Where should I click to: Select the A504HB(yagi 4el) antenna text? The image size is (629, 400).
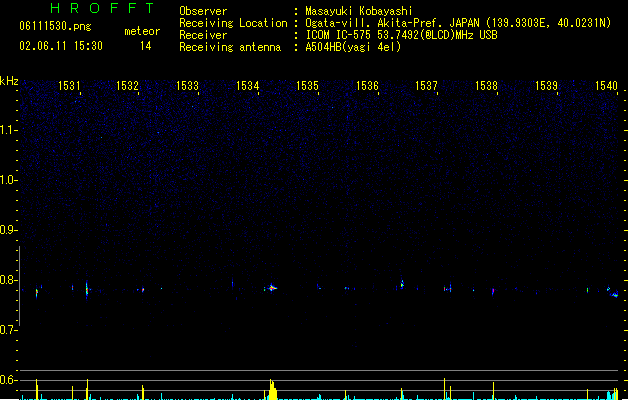(353, 47)
